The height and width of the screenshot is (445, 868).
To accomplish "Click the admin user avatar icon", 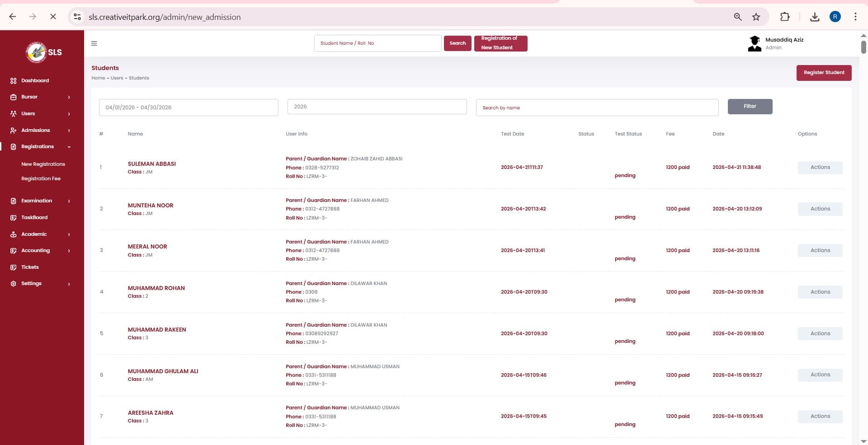I will coord(754,44).
